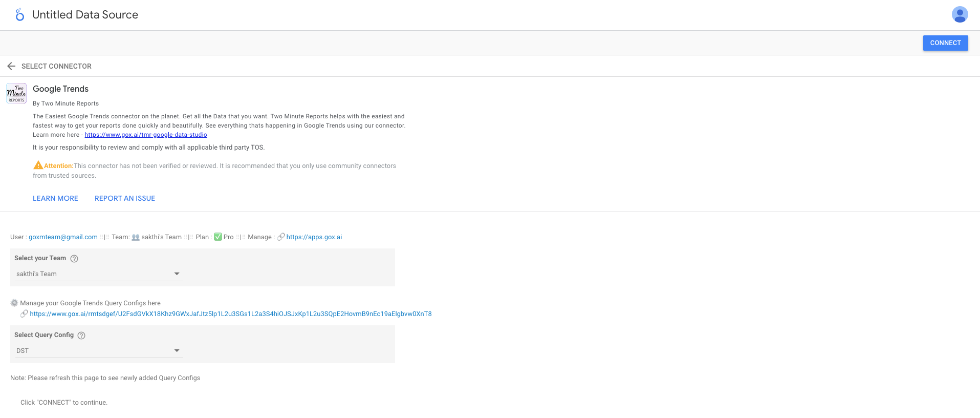Open the REPORT AN ISSUE link
Image resolution: width=980 pixels, height=418 pixels.
pos(125,198)
